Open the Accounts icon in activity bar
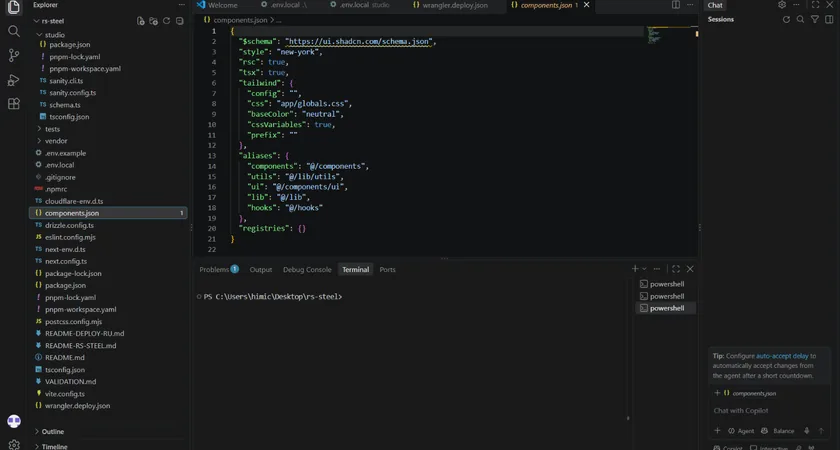This screenshot has height=450, width=840. point(14,421)
